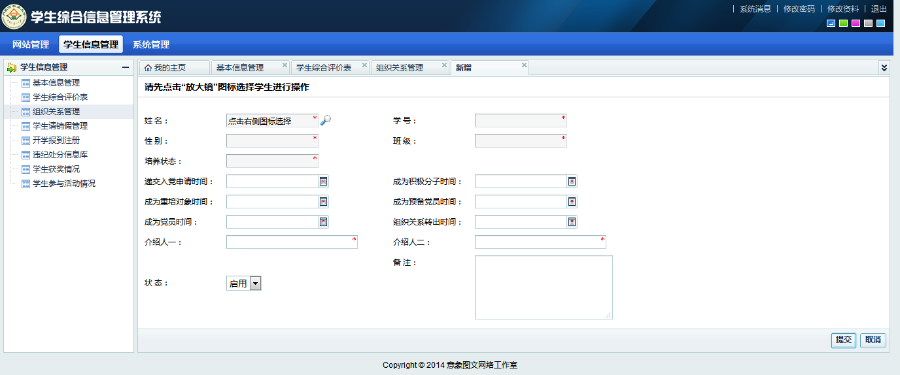900x375 pixels.
Task: Close the 新增 tab
Action: pos(523,65)
